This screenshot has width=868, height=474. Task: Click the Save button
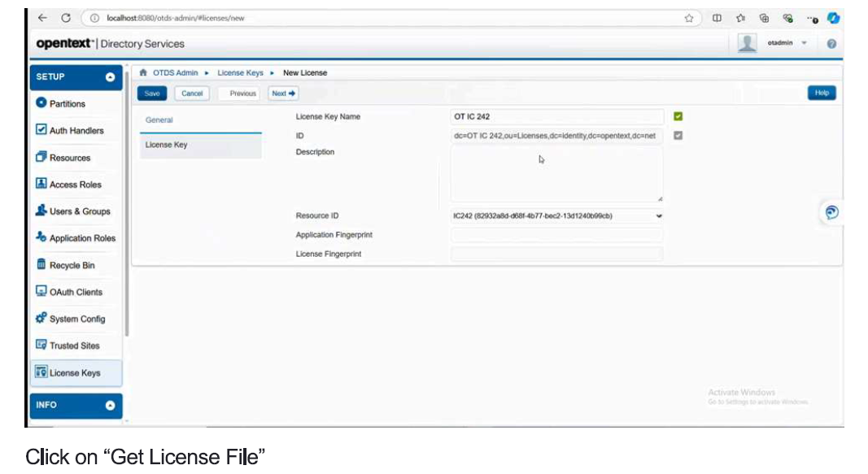(152, 93)
